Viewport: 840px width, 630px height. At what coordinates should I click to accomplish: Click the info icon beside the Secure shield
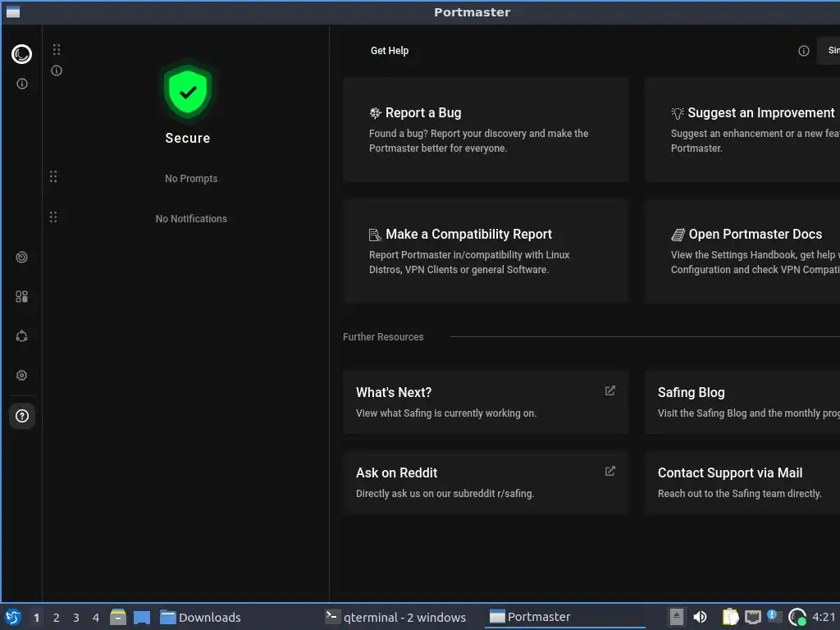[x=57, y=71]
